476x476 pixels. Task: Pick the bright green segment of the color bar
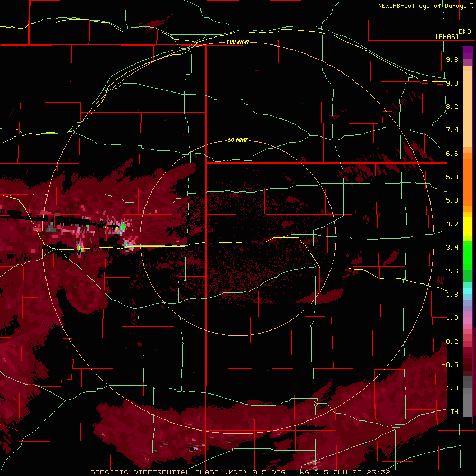coord(467,255)
